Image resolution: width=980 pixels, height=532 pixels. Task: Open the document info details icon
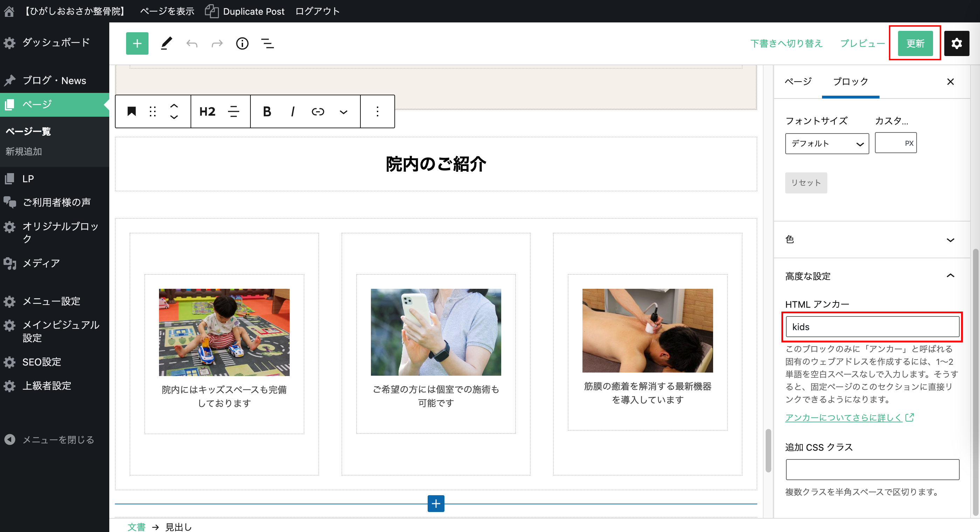click(242, 43)
